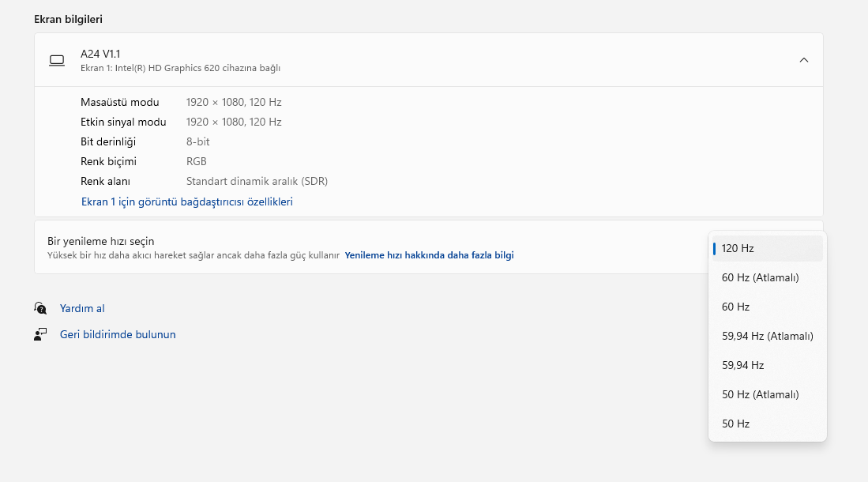Click the Intel(R) HD Graphics 620 subtitle
The height and width of the screenshot is (482, 868).
coord(180,68)
